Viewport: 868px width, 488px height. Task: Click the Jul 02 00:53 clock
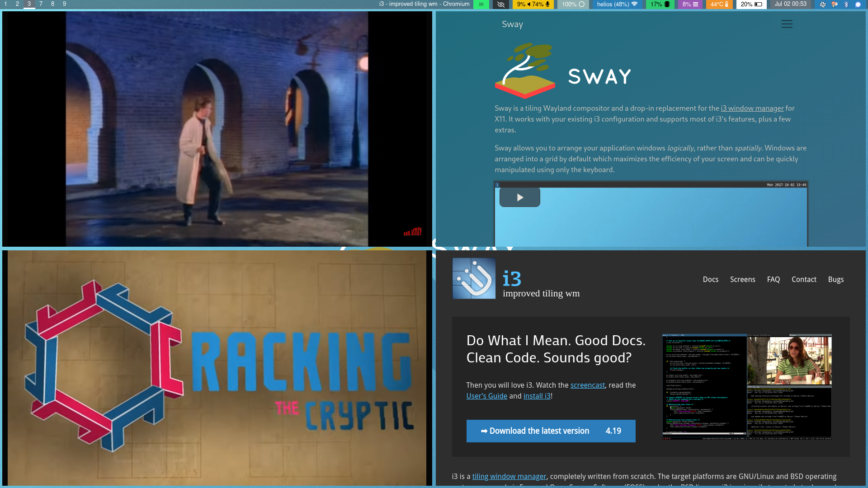790,4
